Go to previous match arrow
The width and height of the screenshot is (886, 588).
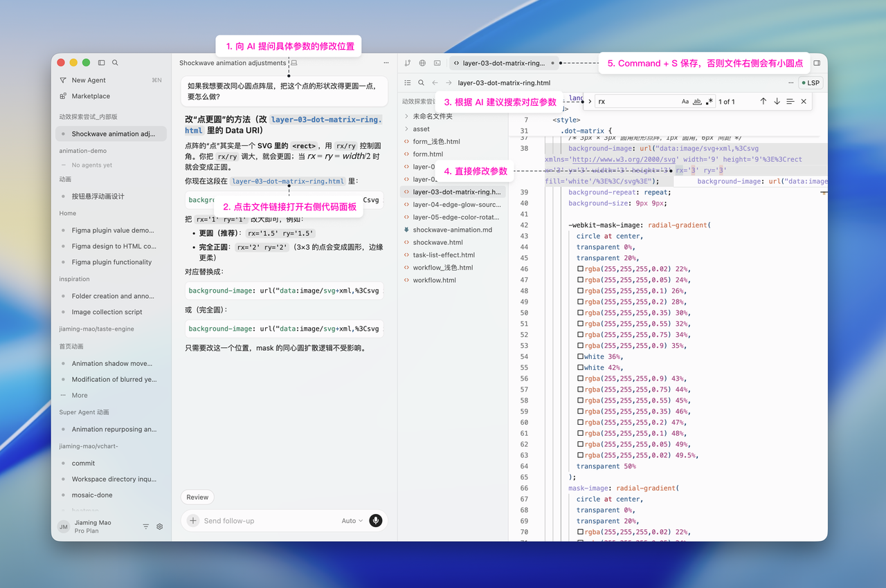pyautogui.click(x=763, y=102)
